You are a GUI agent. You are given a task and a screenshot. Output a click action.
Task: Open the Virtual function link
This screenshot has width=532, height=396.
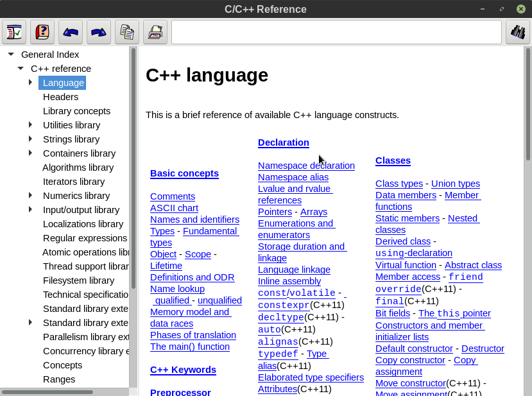pyautogui.click(x=406, y=264)
